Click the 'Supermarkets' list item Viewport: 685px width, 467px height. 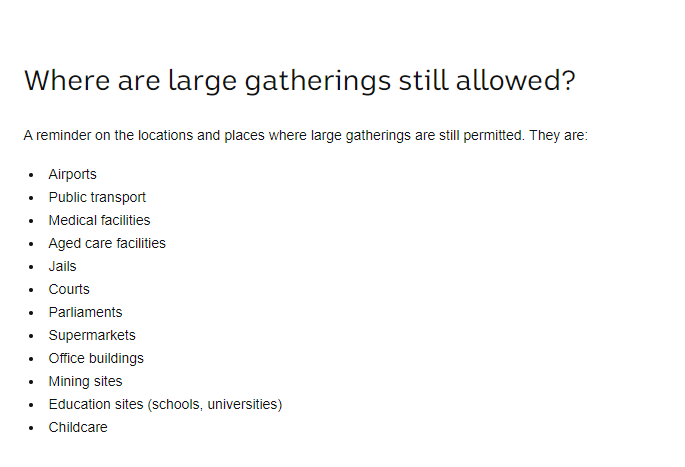(92, 335)
